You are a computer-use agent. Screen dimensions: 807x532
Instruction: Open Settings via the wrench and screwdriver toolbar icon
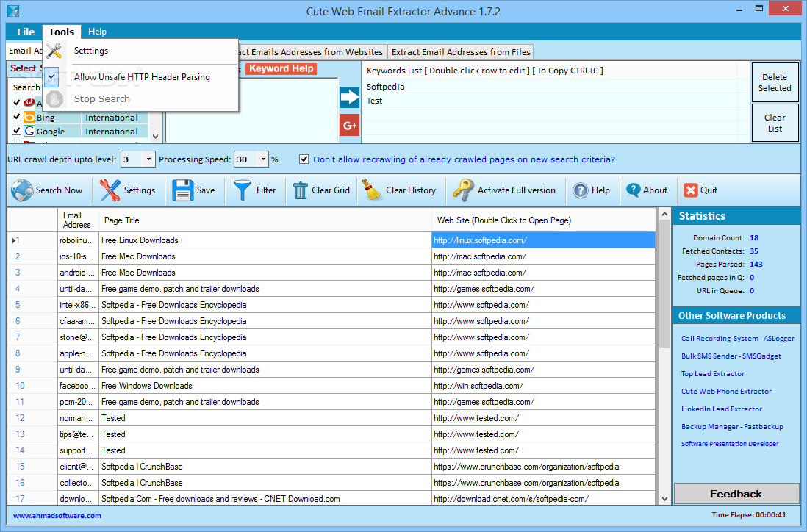point(110,190)
